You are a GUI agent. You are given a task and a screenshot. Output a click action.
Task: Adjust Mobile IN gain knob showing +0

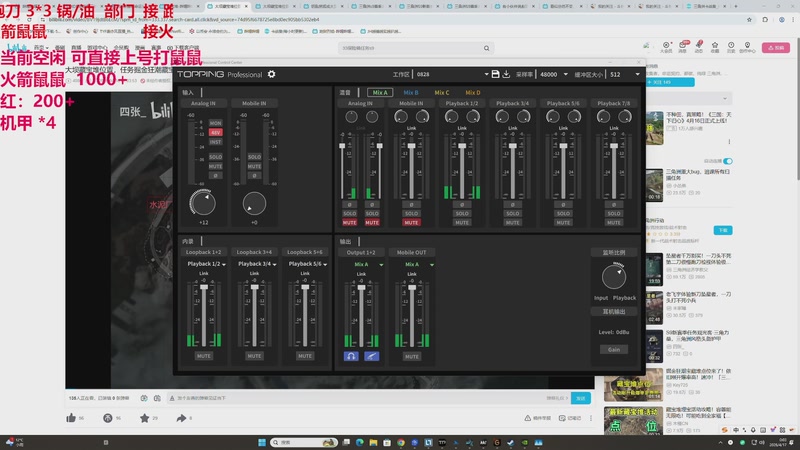[x=254, y=203]
